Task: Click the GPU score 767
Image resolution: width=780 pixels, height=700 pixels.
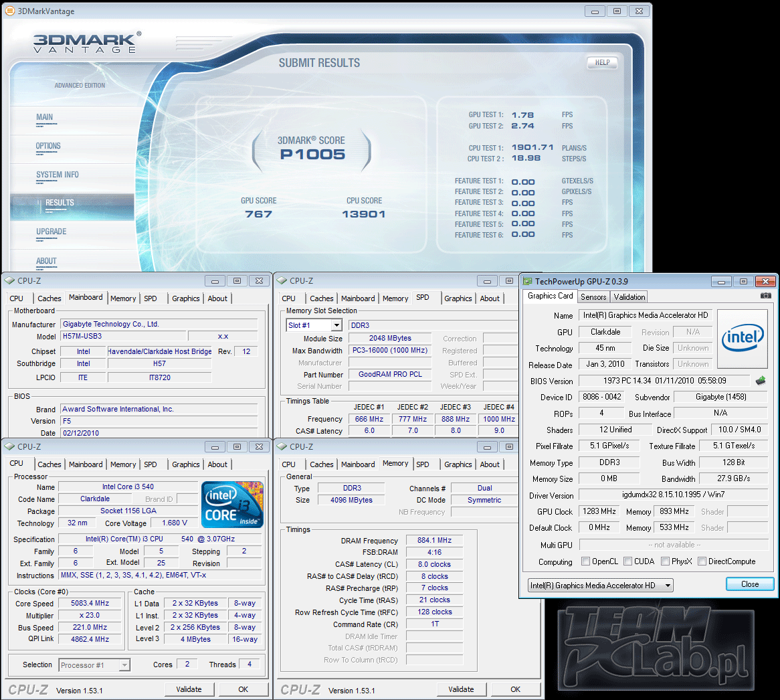Action: coord(259,214)
